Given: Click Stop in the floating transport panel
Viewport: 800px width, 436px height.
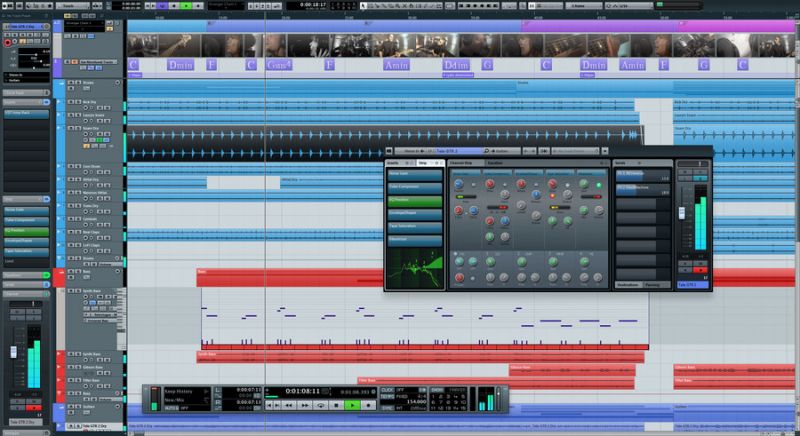Looking at the screenshot, I should [x=336, y=405].
